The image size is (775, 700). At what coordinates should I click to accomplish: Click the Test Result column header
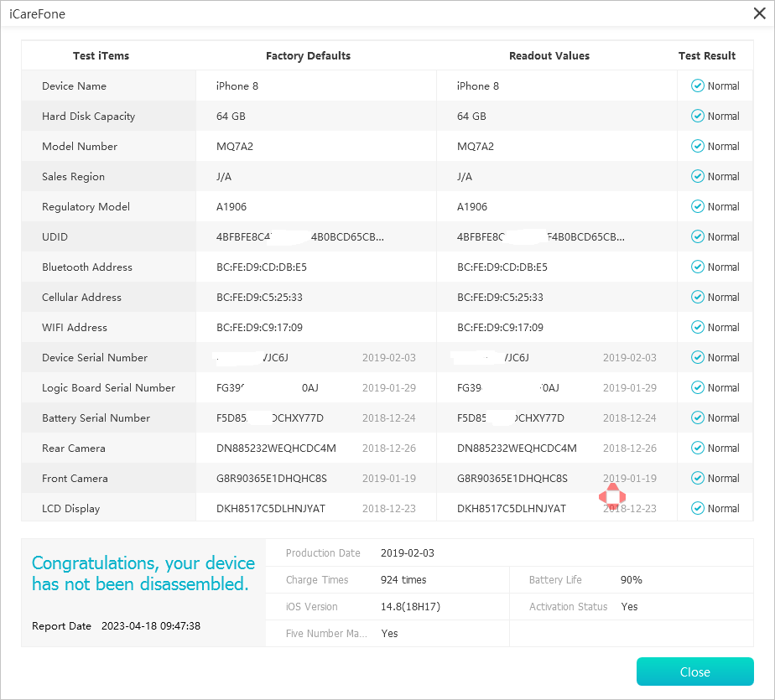(706, 56)
